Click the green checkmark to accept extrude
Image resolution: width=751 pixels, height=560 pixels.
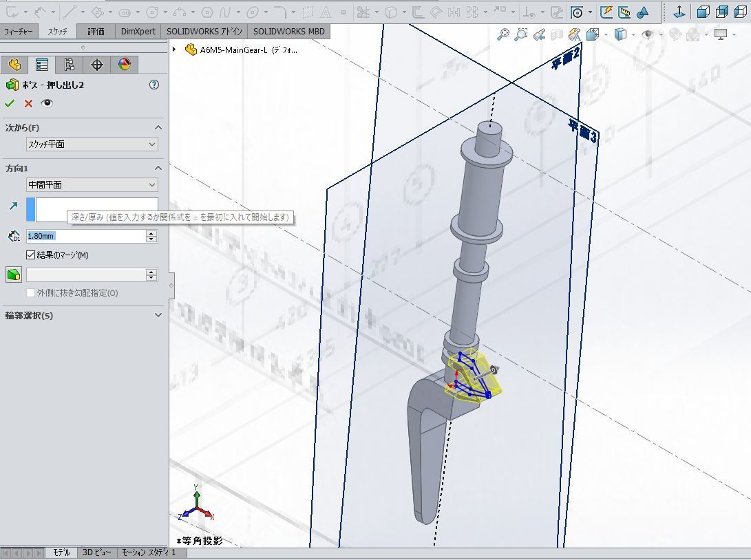[x=10, y=103]
